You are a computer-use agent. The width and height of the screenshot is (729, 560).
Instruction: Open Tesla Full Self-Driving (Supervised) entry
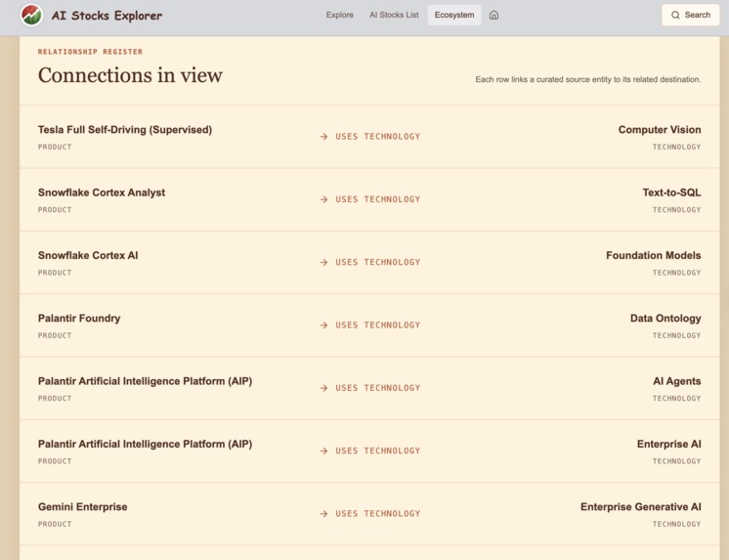(125, 130)
